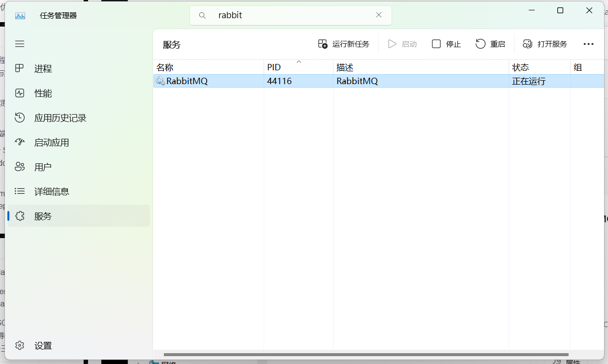Viewport: 608px width, 364px height.
Task: Click the Open Services gear icon
Action: pyautogui.click(x=528, y=44)
